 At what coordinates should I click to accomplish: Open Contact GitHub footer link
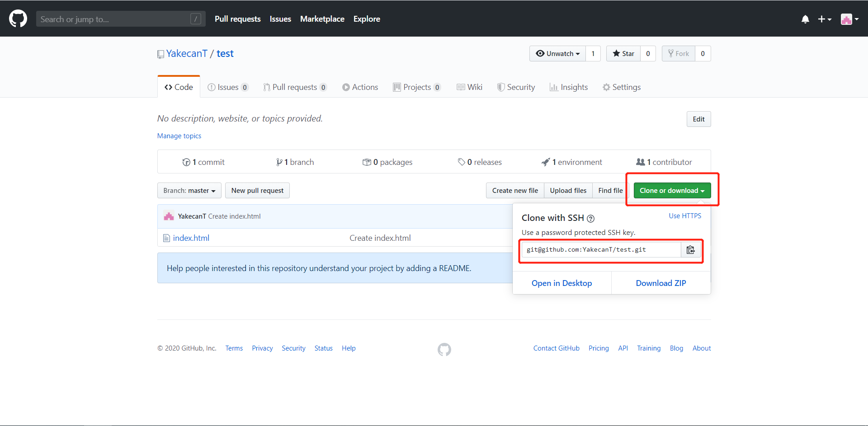click(556, 348)
